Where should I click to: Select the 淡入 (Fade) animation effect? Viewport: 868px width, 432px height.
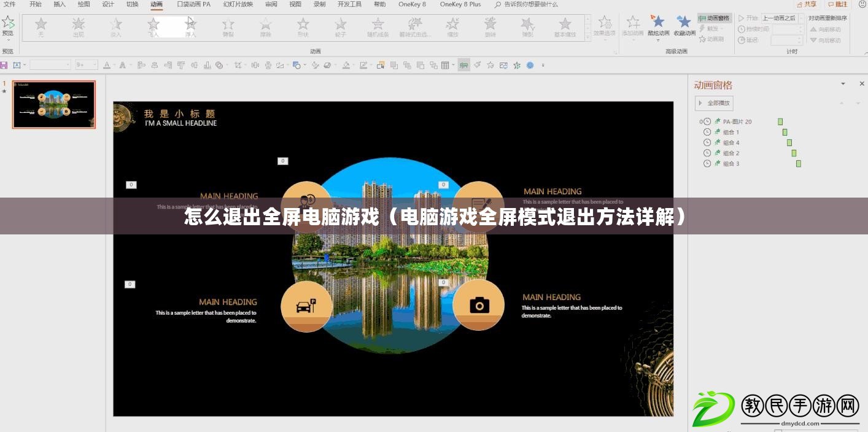click(115, 27)
